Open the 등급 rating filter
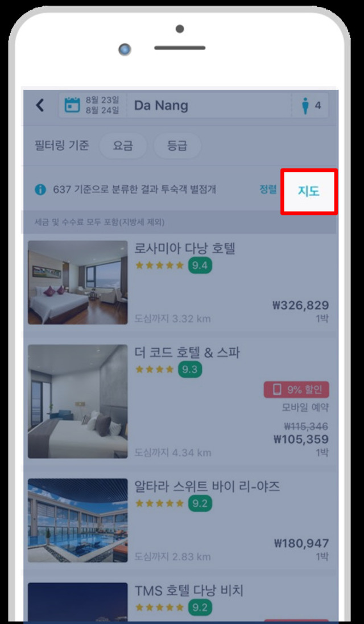 (177, 146)
